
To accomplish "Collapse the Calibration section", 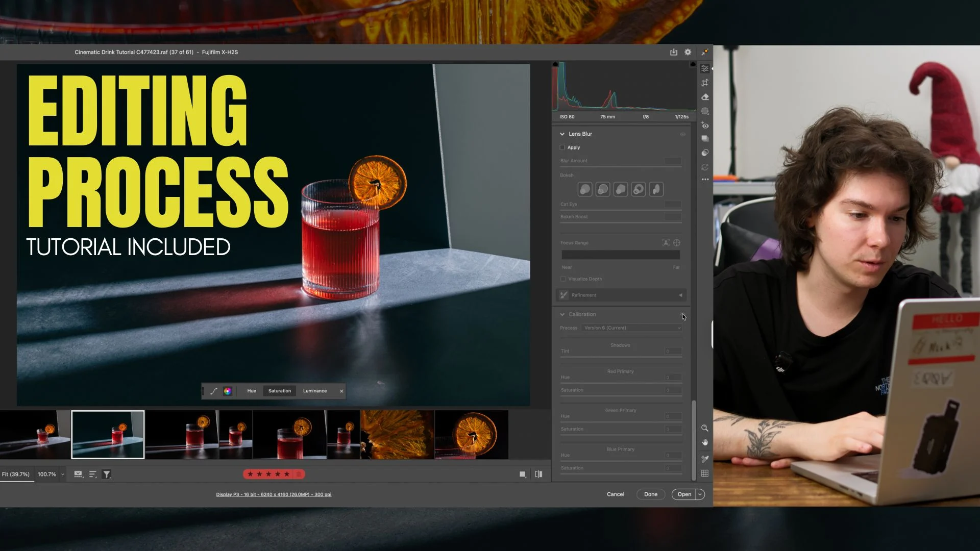I will coord(562,315).
